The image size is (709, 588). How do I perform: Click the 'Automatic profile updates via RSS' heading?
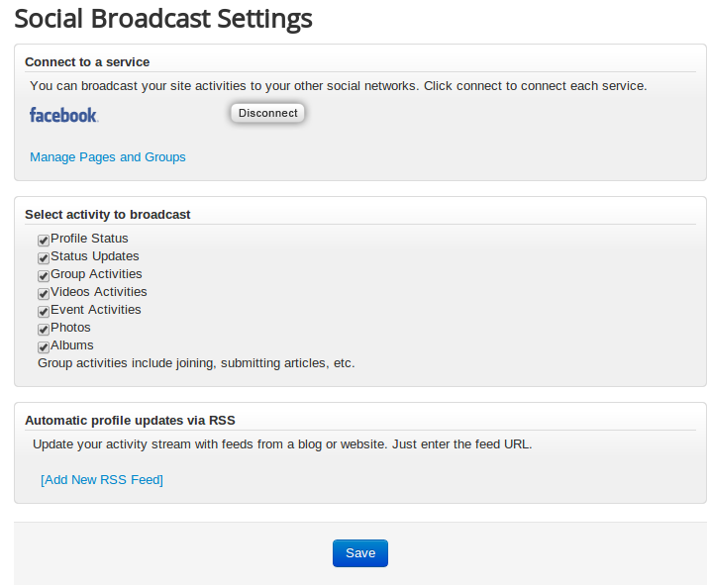(130, 421)
